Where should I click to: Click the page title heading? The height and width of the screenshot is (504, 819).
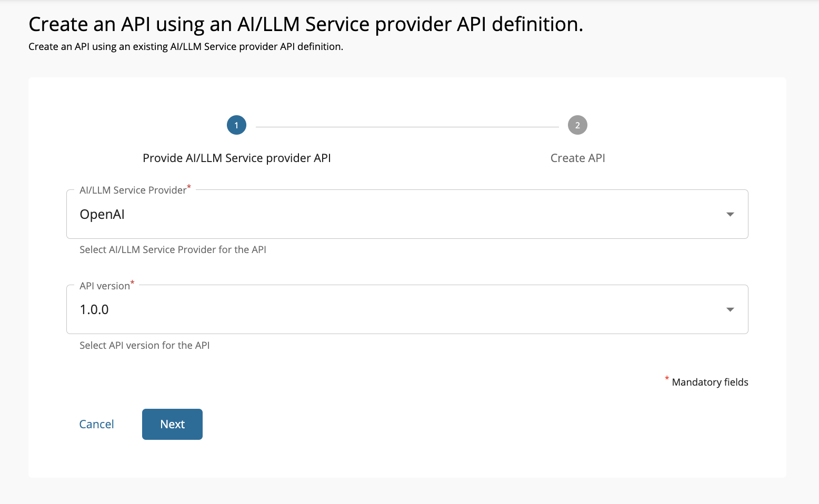click(x=306, y=24)
